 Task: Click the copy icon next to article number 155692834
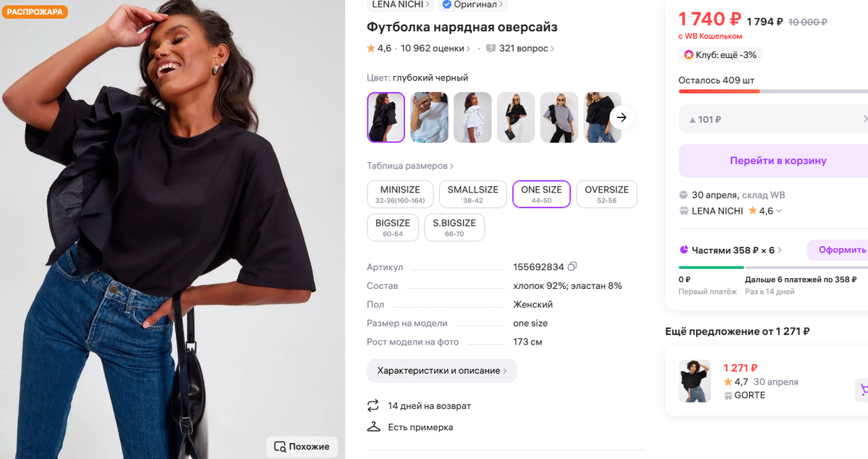[x=571, y=266]
